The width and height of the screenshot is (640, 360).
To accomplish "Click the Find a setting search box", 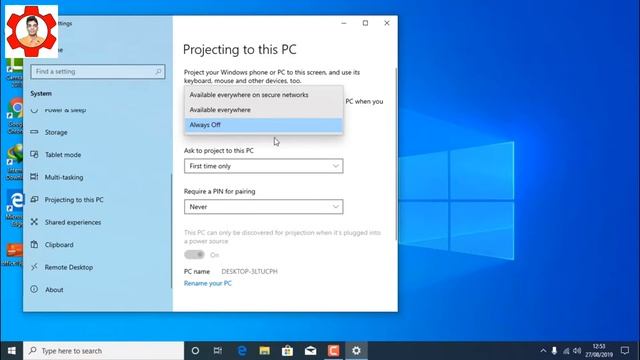I will 98,72.
